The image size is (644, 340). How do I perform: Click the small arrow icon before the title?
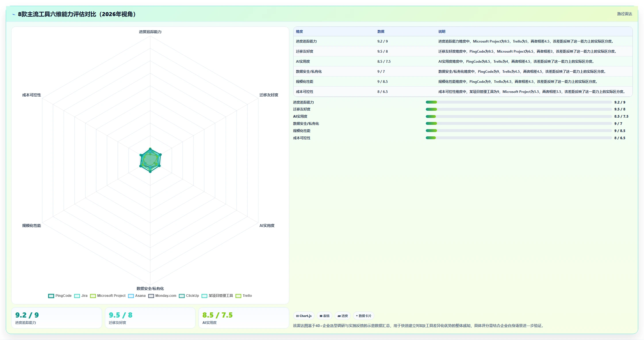click(x=14, y=14)
